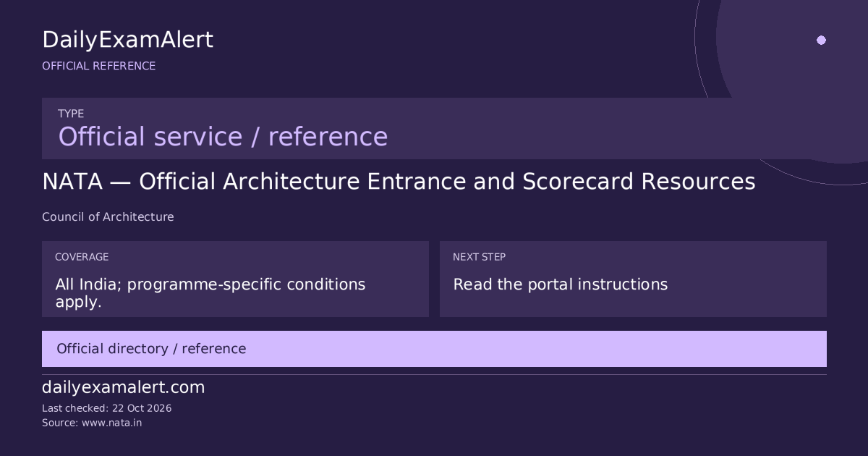Viewport: 868px width, 456px height.
Task: Open the dailyexamalert.com link
Action: tap(123, 387)
